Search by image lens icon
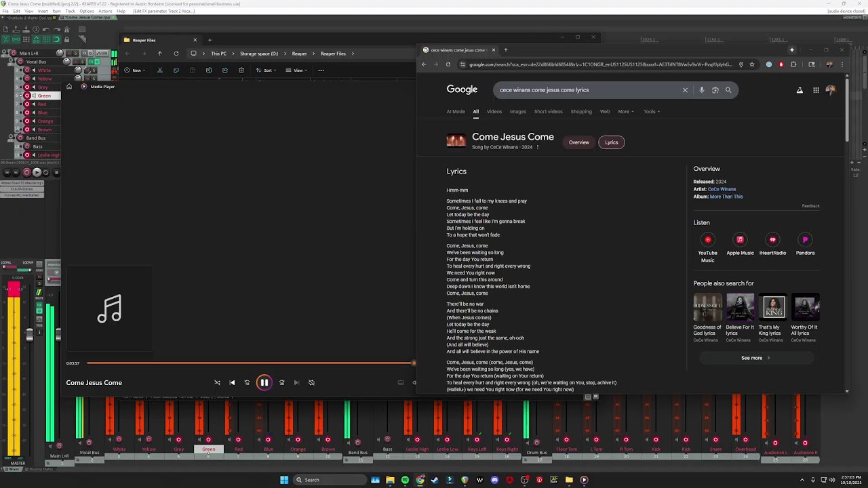The image size is (868, 488). [715, 89]
